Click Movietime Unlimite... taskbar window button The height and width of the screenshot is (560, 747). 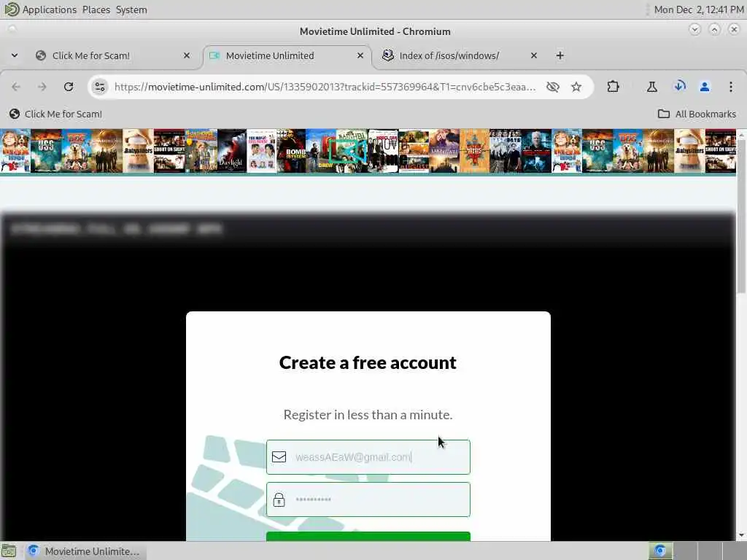pyautogui.click(x=86, y=551)
